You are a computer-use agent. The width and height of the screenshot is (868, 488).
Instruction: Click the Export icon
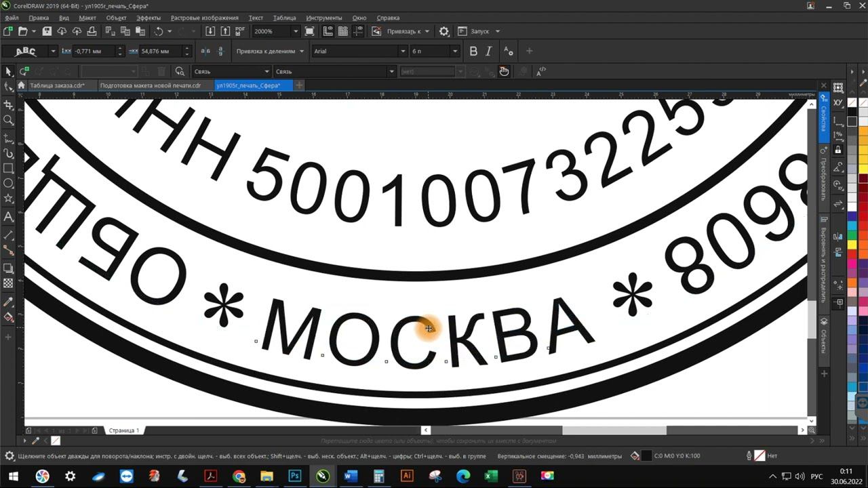[225, 31]
